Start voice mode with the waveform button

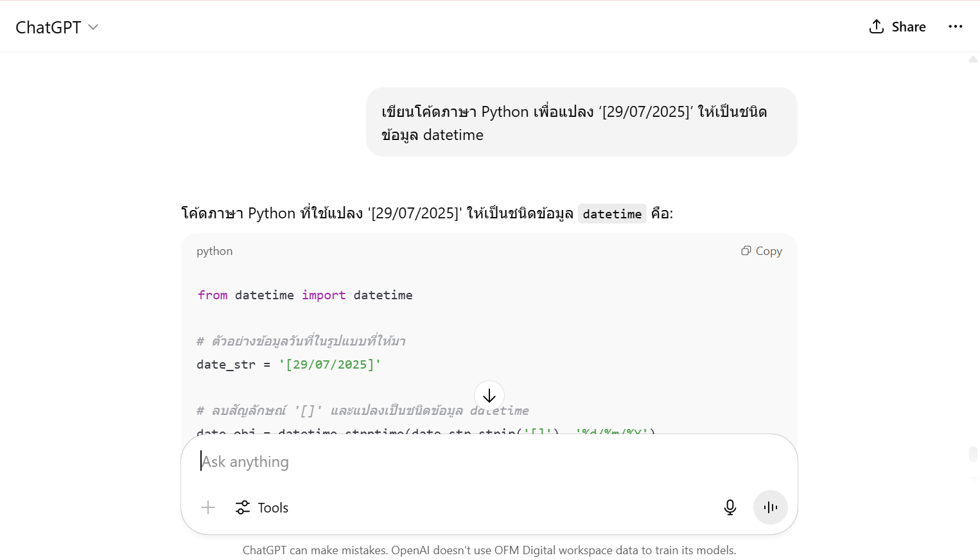(x=771, y=507)
